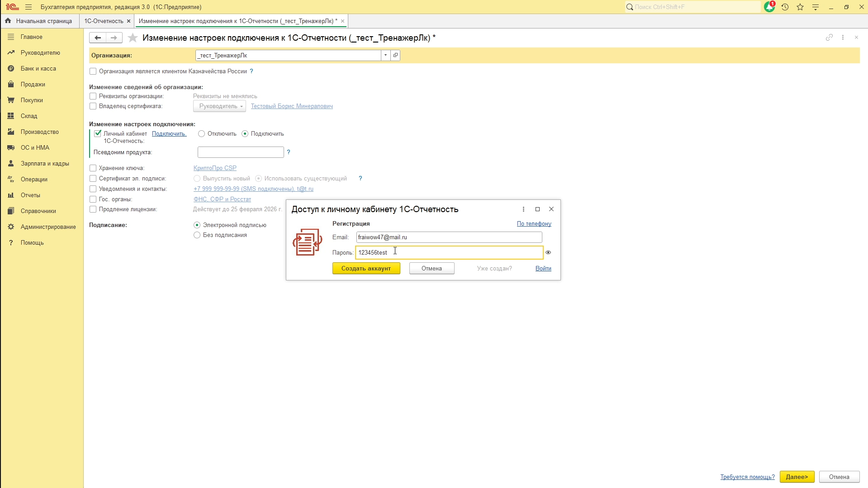Click Псевдоним продукта help question mark

click(x=288, y=152)
